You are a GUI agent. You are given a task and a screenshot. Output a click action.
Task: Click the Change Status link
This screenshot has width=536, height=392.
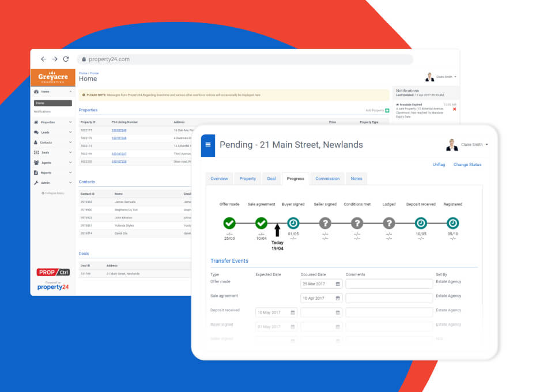(x=467, y=165)
